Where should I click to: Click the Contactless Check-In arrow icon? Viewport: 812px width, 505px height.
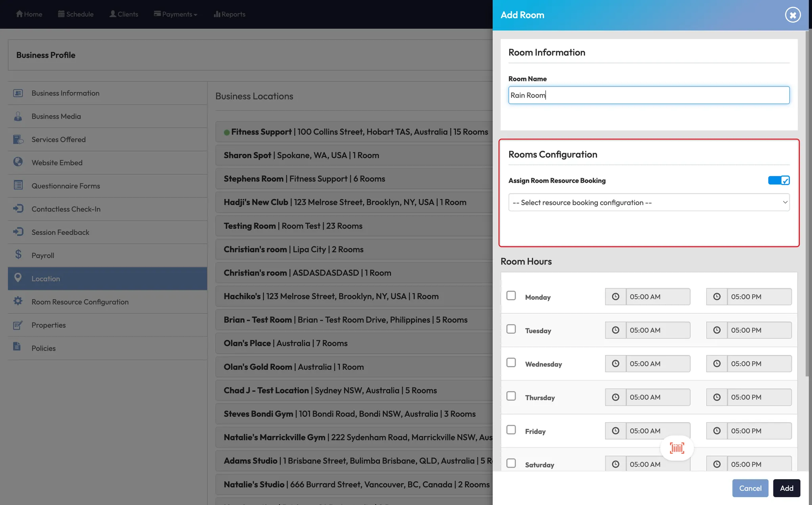pos(18,209)
